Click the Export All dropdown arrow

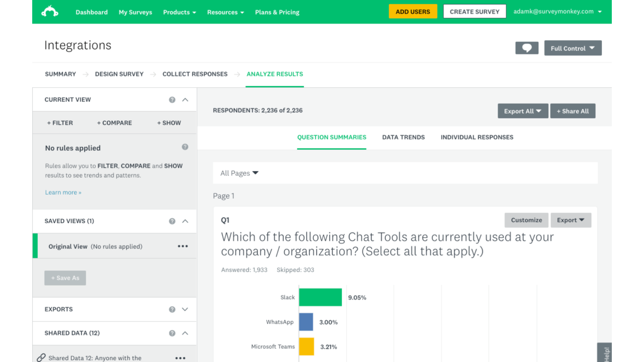pyautogui.click(x=539, y=111)
